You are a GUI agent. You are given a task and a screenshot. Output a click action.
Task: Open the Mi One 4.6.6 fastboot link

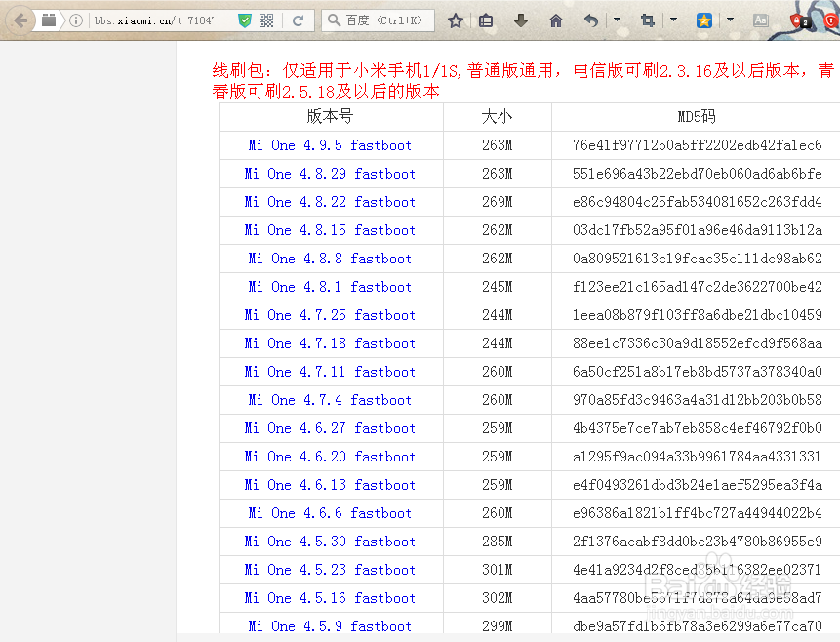[x=330, y=513]
